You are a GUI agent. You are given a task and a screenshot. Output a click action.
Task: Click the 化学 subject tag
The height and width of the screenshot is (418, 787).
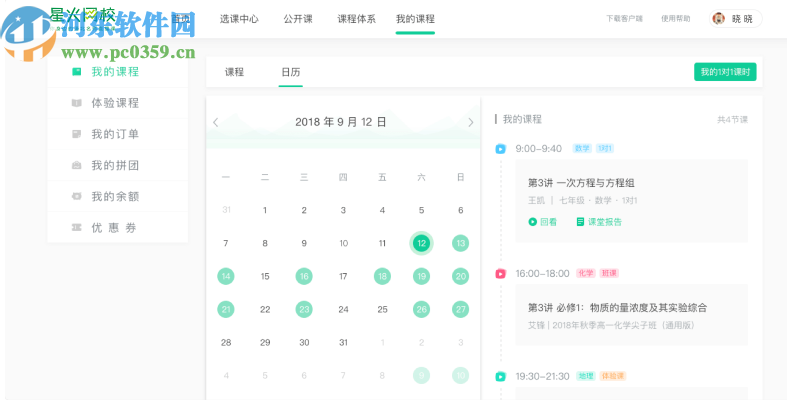click(585, 273)
